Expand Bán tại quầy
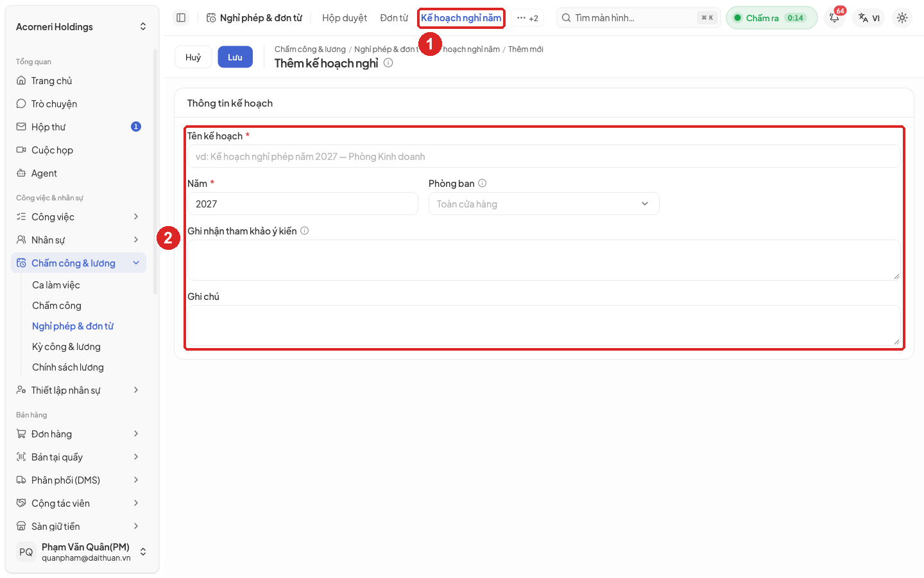924x578 pixels. point(78,457)
